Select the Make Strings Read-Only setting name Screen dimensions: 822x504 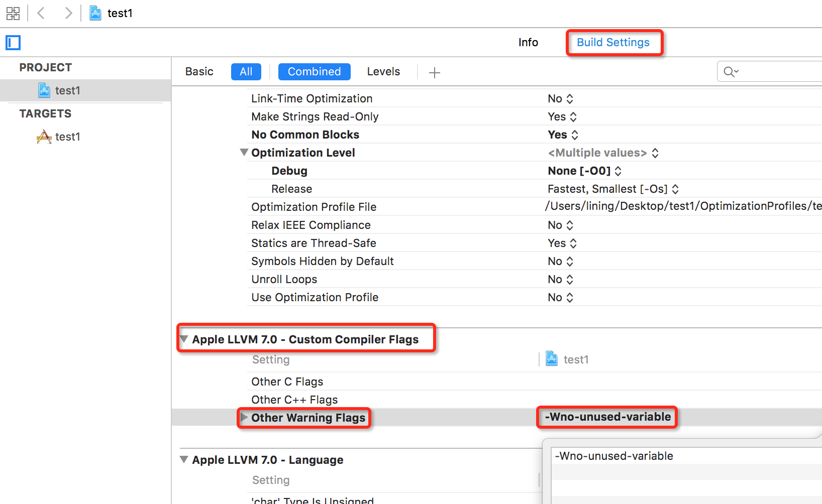(x=315, y=116)
